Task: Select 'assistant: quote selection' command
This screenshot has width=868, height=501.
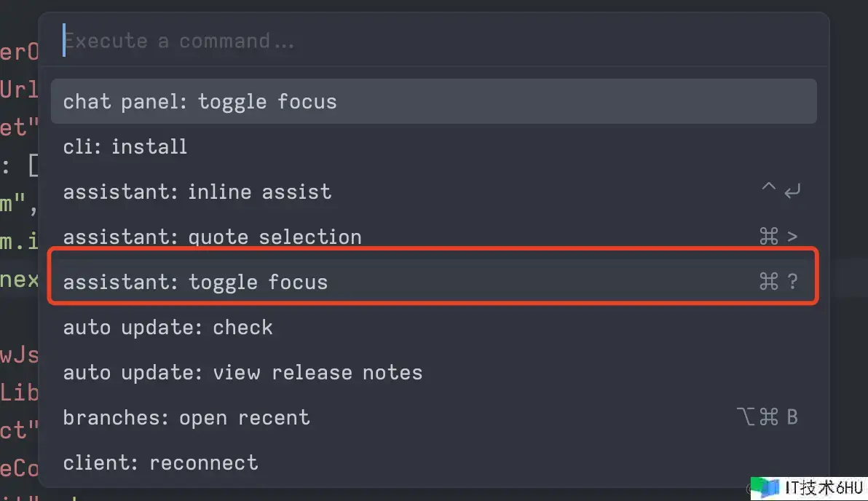Action: 433,236
